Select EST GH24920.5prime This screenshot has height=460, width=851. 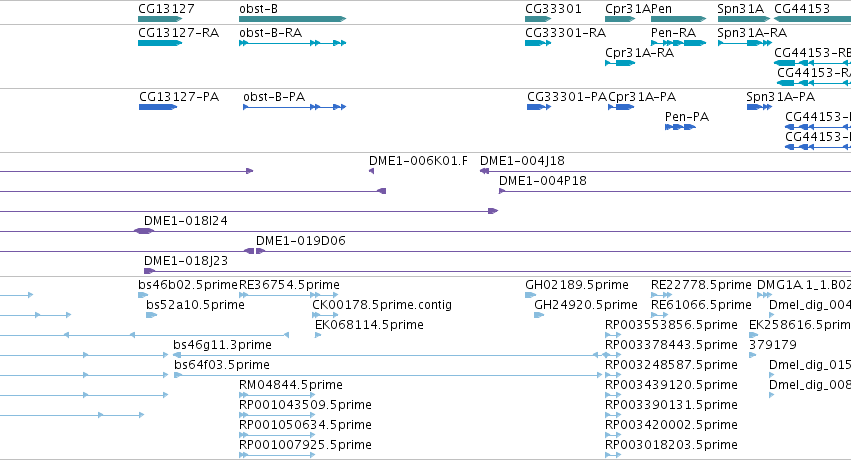[586, 305]
